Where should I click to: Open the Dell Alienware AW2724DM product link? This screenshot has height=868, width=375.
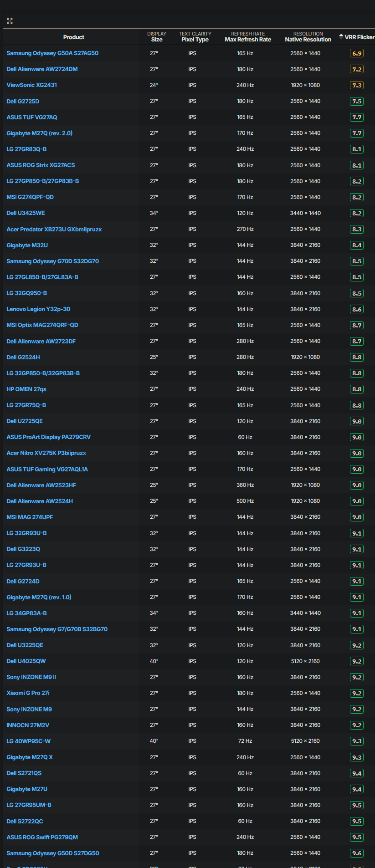(x=42, y=69)
